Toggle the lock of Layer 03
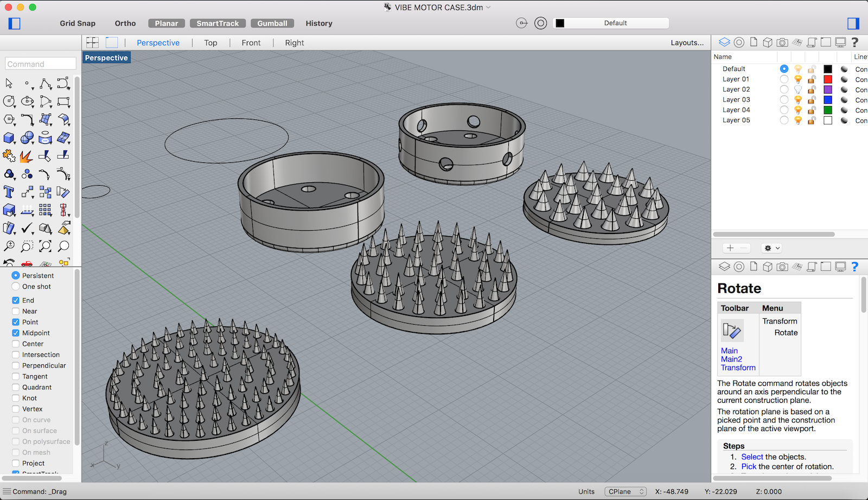Viewport: 868px width, 500px height. [812, 100]
